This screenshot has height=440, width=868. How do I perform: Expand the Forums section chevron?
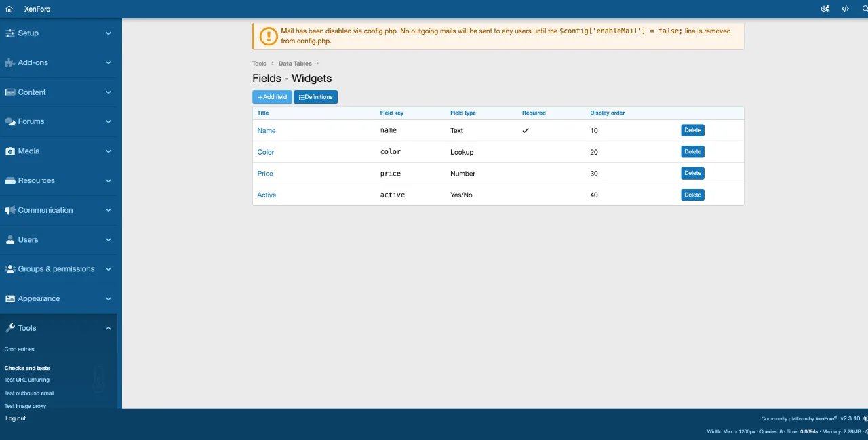[x=108, y=122]
